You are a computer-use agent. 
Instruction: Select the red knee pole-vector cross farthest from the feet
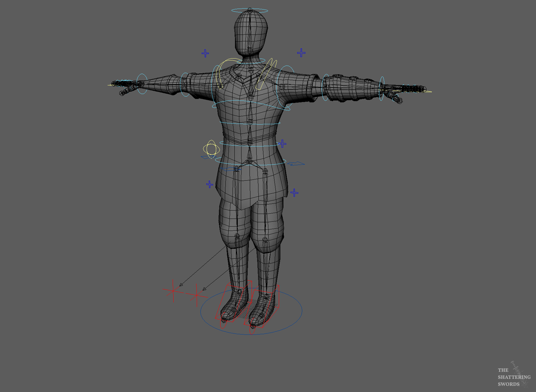coord(173,291)
